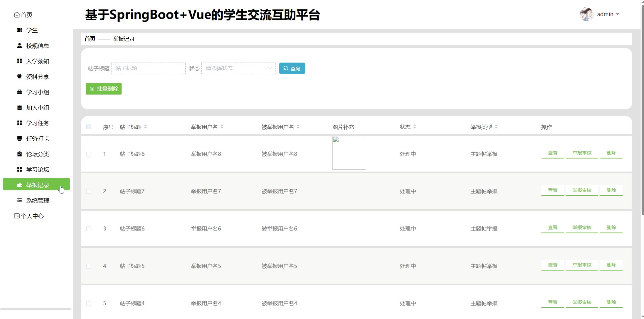Navigate to 系统管理 menu item
This screenshot has height=319, width=644.
click(38, 201)
